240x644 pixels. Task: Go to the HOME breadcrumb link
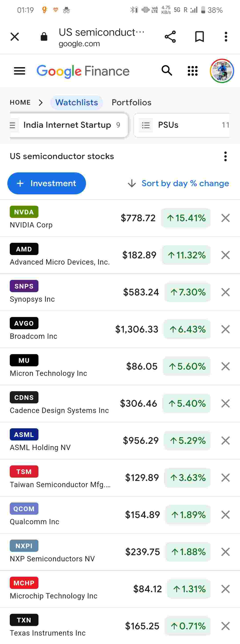[20, 102]
